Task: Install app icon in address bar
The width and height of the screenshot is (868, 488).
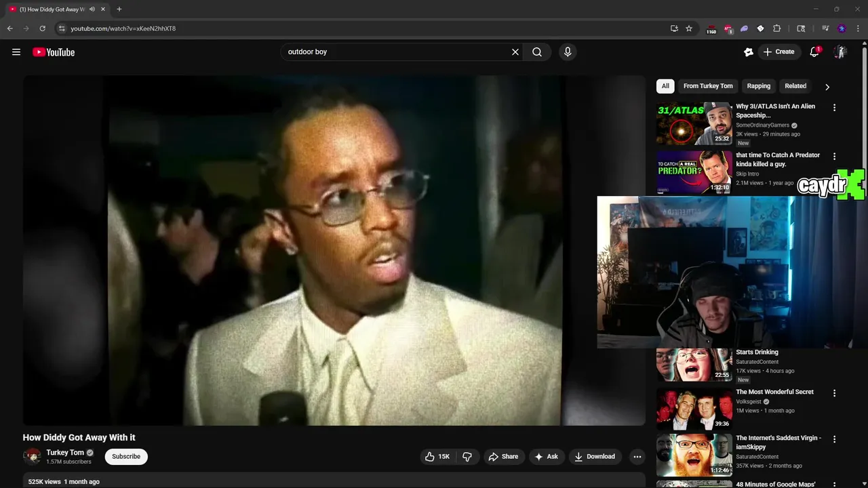Action: 674,28
